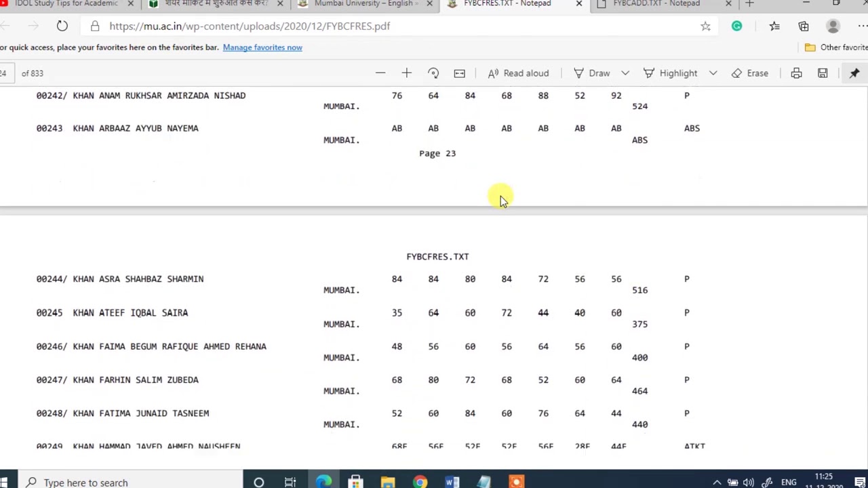Click Page 23 footer text
The image size is (868, 488).
(x=437, y=153)
